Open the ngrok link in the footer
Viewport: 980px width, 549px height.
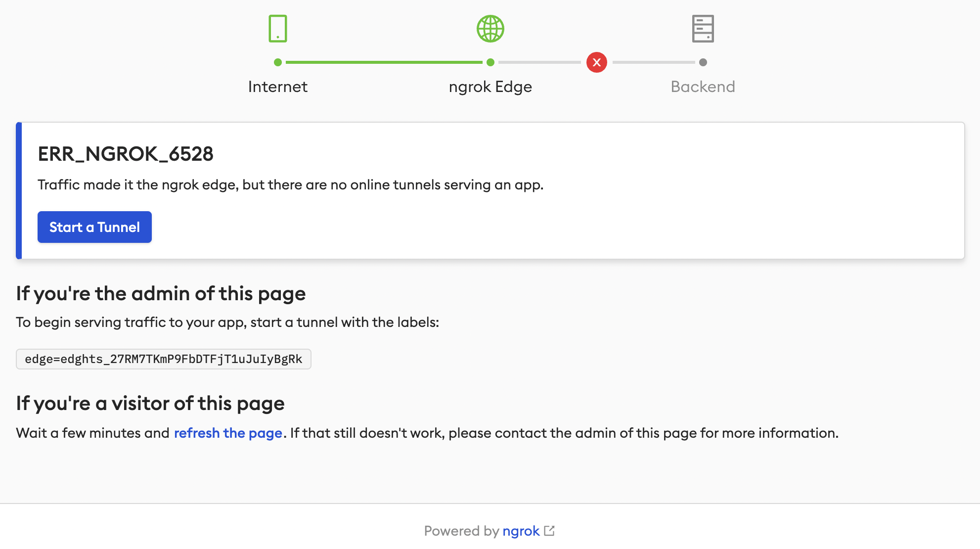pos(521,531)
